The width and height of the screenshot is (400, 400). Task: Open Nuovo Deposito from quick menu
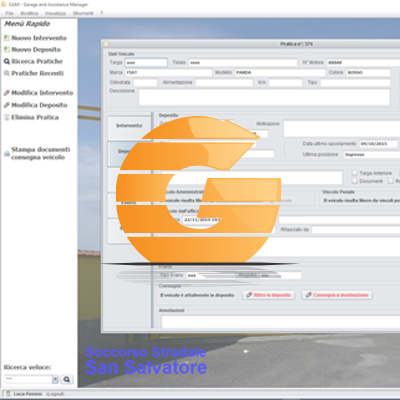pos(36,50)
